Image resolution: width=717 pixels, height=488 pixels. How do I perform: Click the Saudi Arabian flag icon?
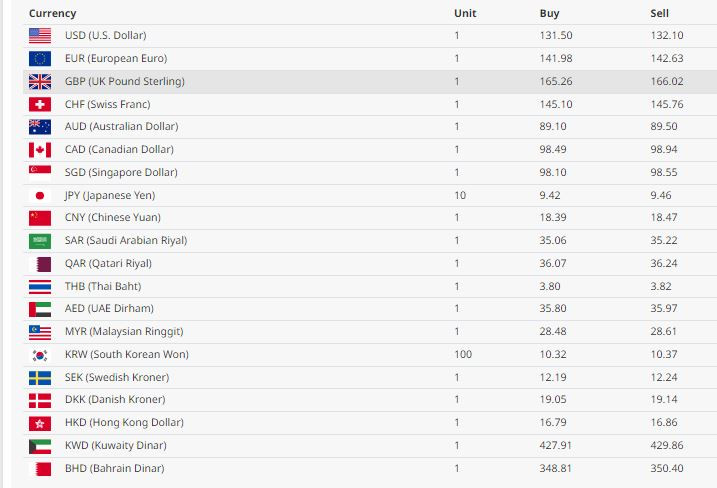(x=40, y=241)
